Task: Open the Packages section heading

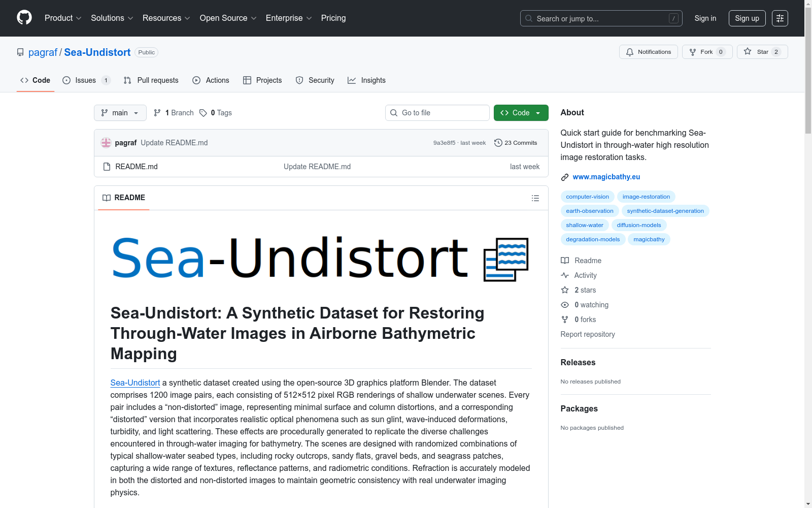Action: (x=579, y=408)
